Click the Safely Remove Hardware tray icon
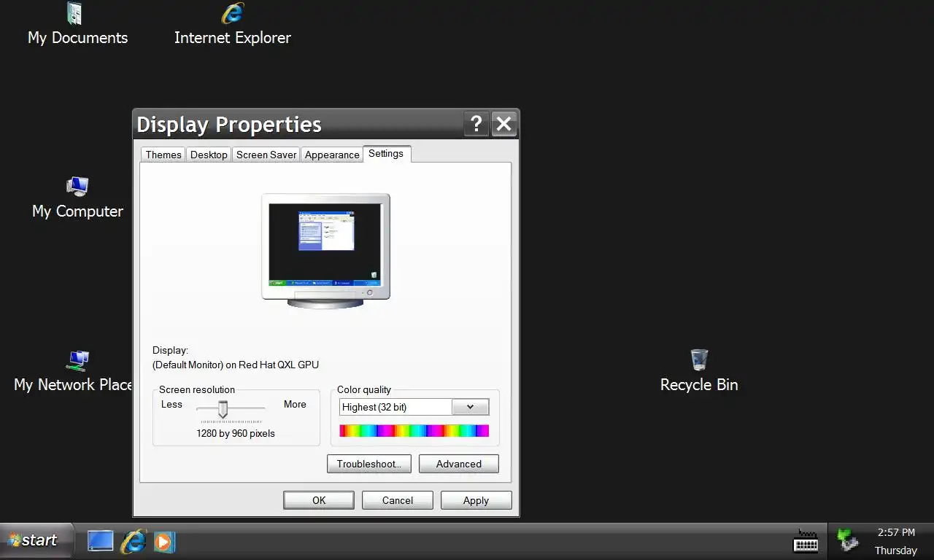The image size is (934, 560). pyautogui.click(x=847, y=540)
